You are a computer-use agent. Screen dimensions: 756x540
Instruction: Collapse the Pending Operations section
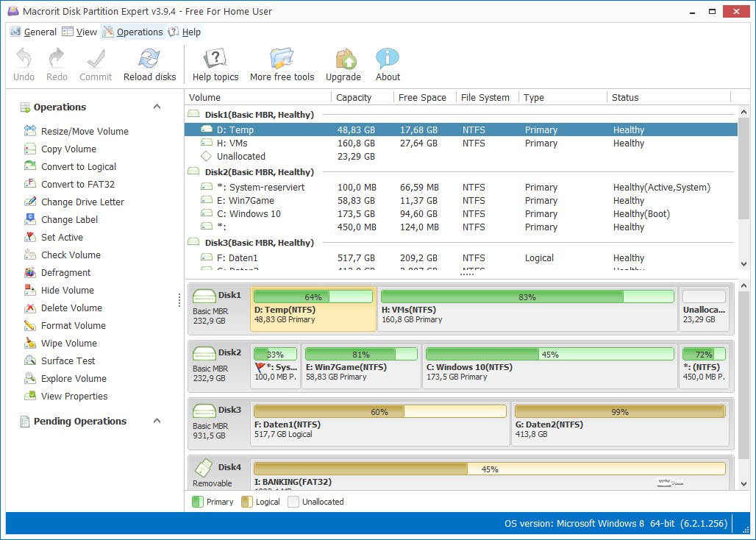[x=157, y=421]
